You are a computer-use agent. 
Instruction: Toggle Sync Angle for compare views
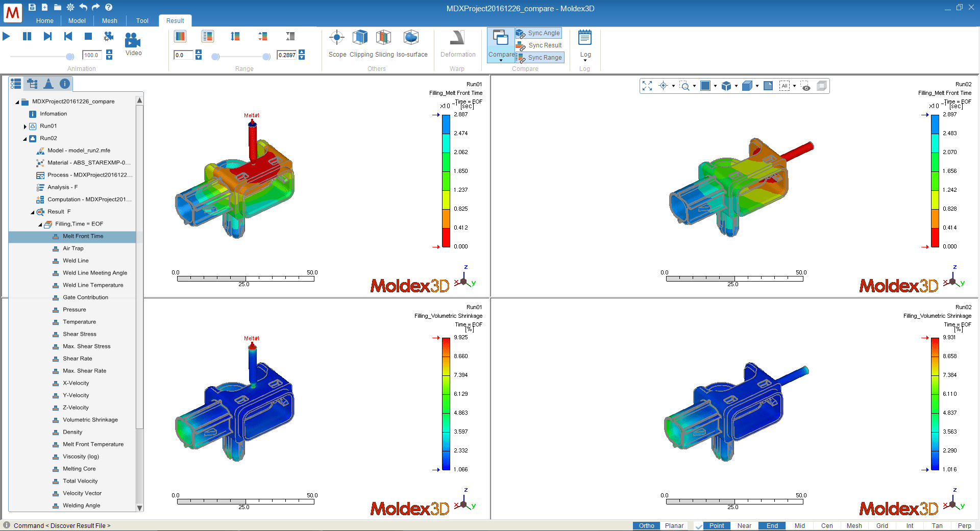[x=538, y=33]
